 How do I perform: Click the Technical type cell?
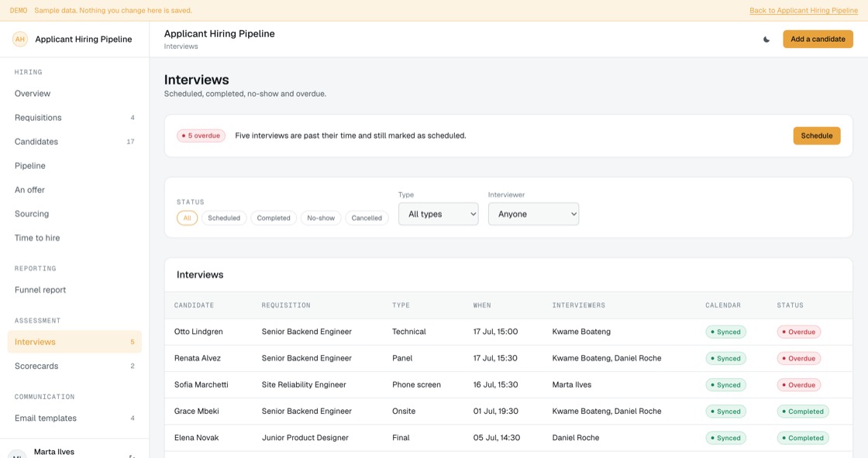409,332
